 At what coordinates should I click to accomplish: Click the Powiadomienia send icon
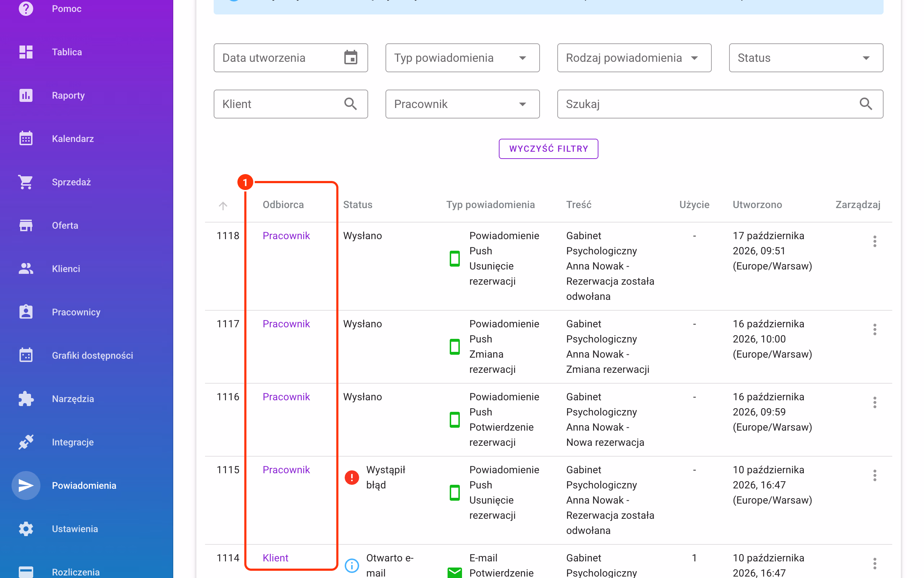(x=26, y=486)
